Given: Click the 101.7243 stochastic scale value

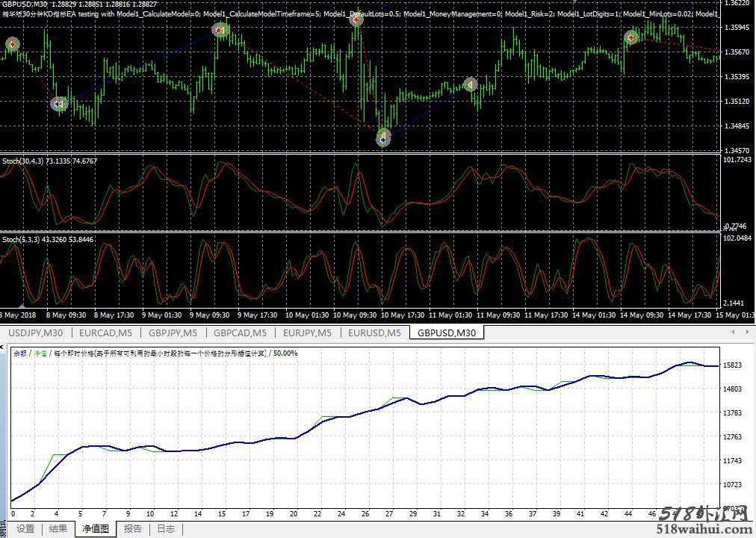Looking at the screenshot, I should click(737, 160).
